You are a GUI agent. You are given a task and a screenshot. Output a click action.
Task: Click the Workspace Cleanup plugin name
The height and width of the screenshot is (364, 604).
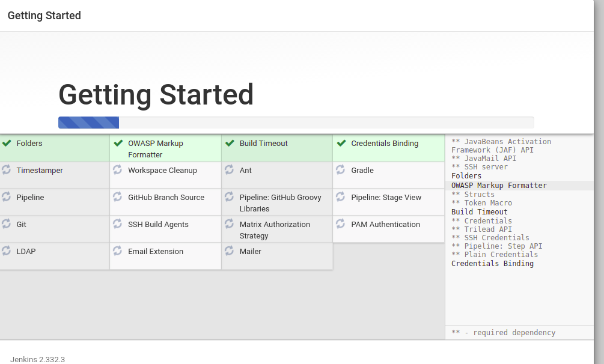click(x=162, y=170)
